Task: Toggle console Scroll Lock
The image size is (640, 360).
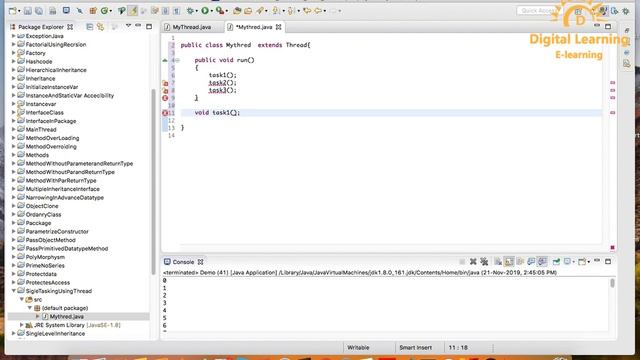Action: (509, 262)
